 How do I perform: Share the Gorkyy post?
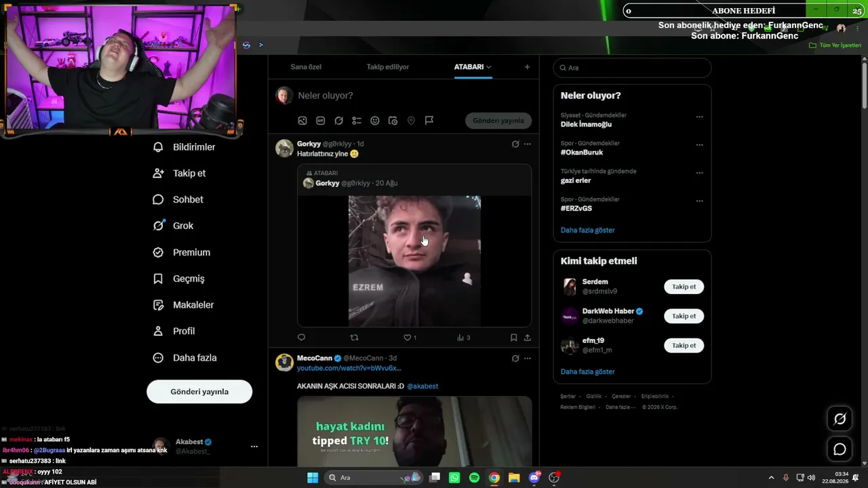(x=527, y=338)
